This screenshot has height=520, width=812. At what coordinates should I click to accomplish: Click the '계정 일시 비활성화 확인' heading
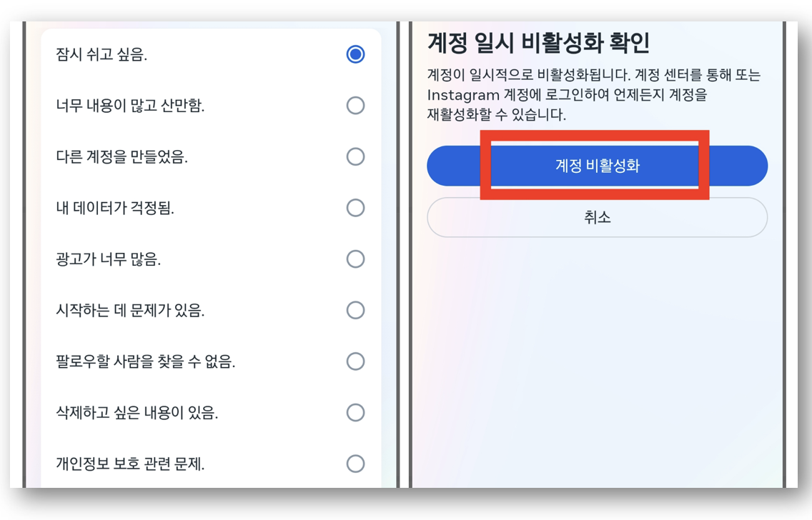pyautogui.click(x=527, y=44)
